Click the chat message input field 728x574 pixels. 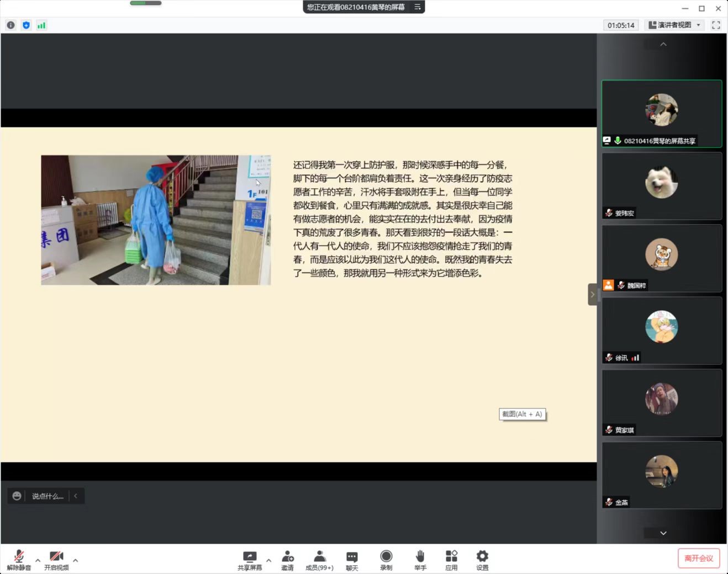pos(48,496)
